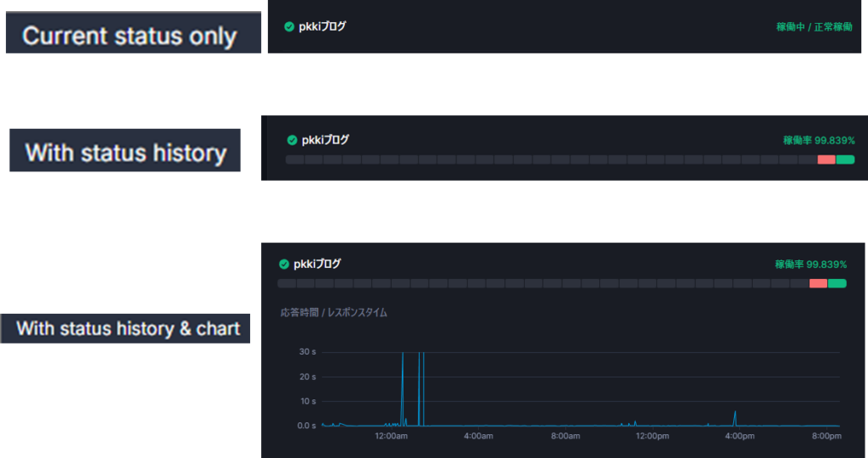
Task: Click 稼働率 99.839% in the middle panel
Action: 819,140
